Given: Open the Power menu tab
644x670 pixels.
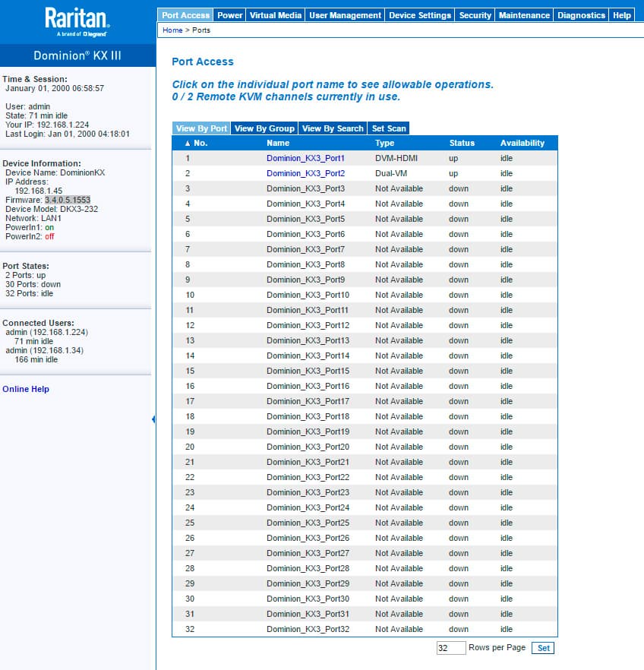Looking at the screenshot, I should 230,15.
